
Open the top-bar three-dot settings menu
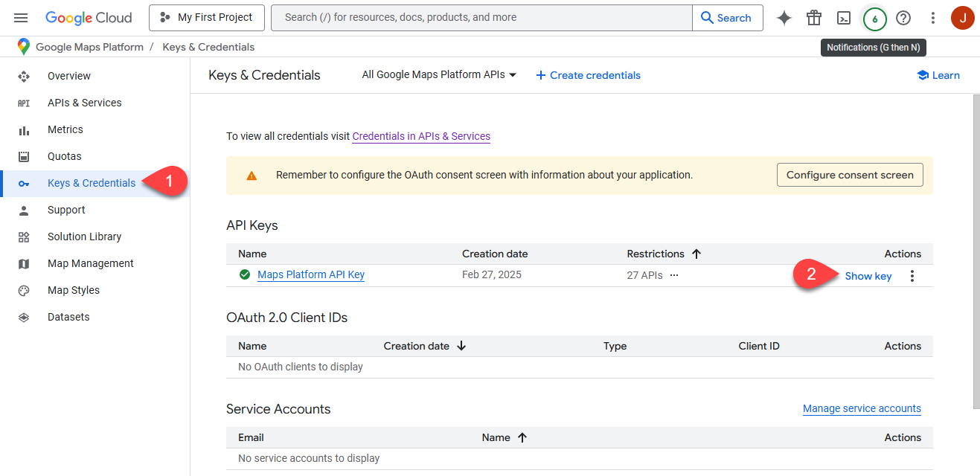click(x=933, y=18)
